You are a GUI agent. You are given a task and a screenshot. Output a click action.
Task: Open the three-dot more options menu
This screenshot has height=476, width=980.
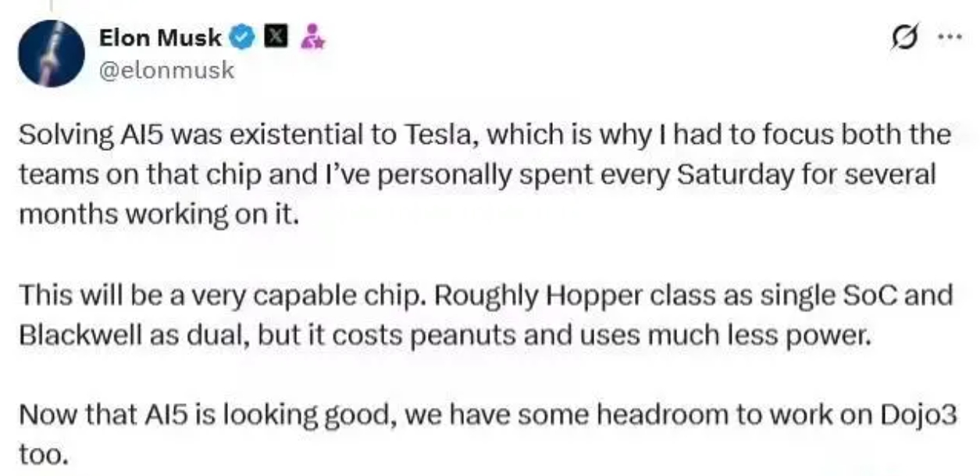pos(951,37)
